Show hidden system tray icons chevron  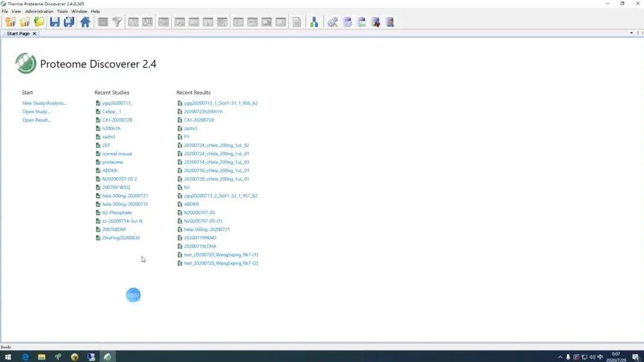[x=560, y=357]
